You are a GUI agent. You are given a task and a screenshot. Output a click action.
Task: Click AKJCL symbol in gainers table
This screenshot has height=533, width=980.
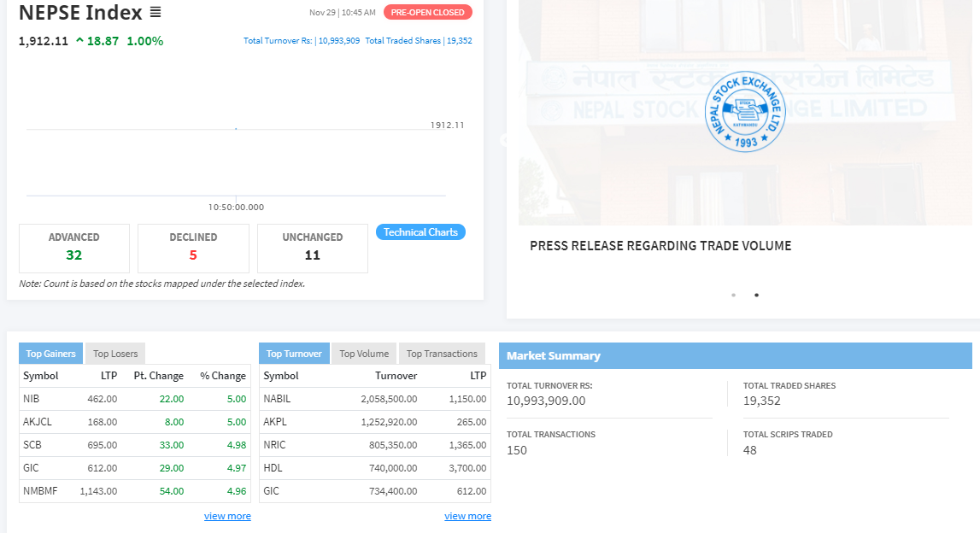[x=38, y=422]
